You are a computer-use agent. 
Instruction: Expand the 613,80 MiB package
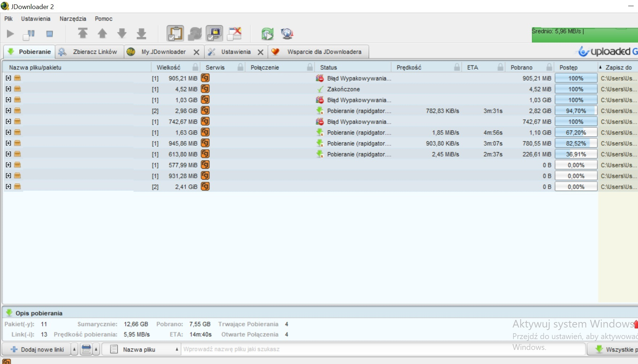pyautogui.click(x=8, y=154)
